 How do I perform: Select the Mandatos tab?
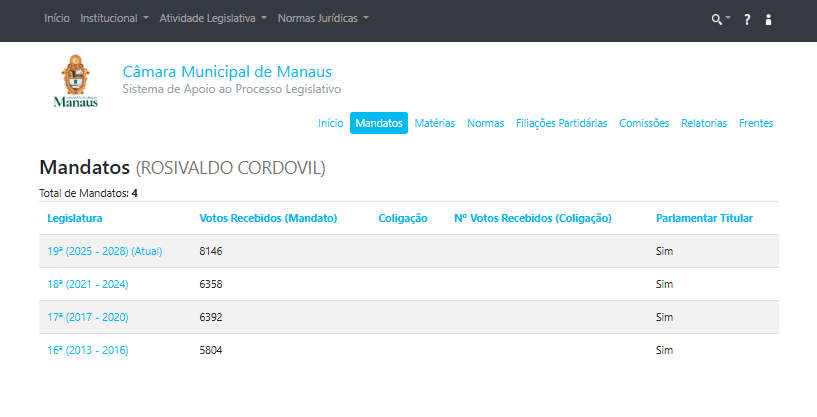(379, 123)
